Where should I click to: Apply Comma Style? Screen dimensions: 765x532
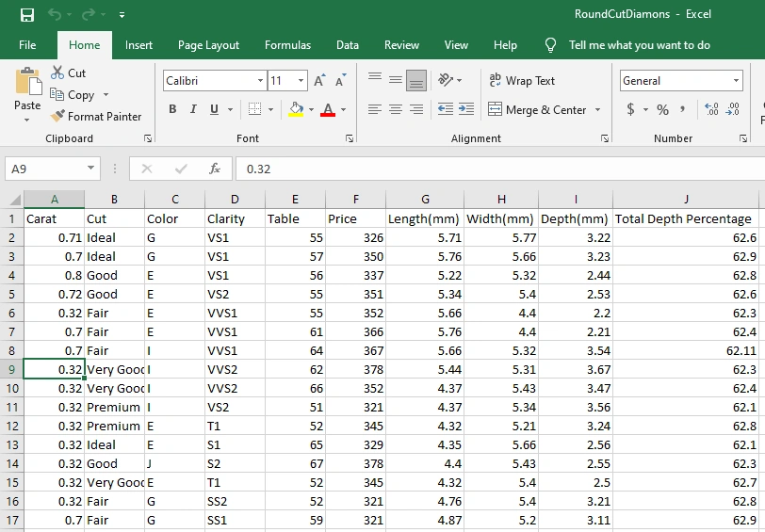click(x=682, y=109)
